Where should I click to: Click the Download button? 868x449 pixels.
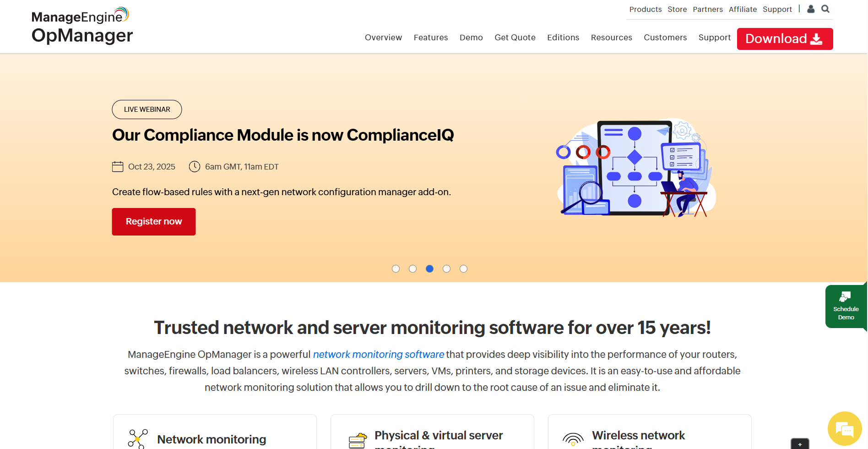point(784,38)
